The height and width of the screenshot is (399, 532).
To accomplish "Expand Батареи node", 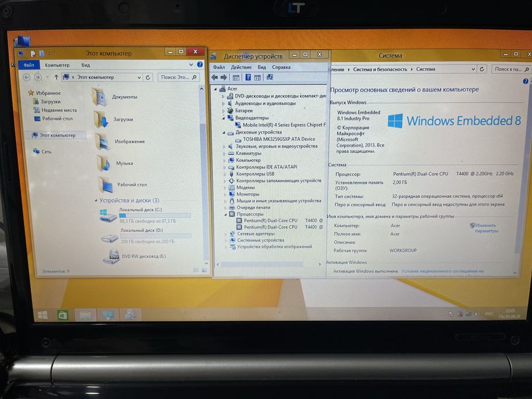I will tap(224, 111).
